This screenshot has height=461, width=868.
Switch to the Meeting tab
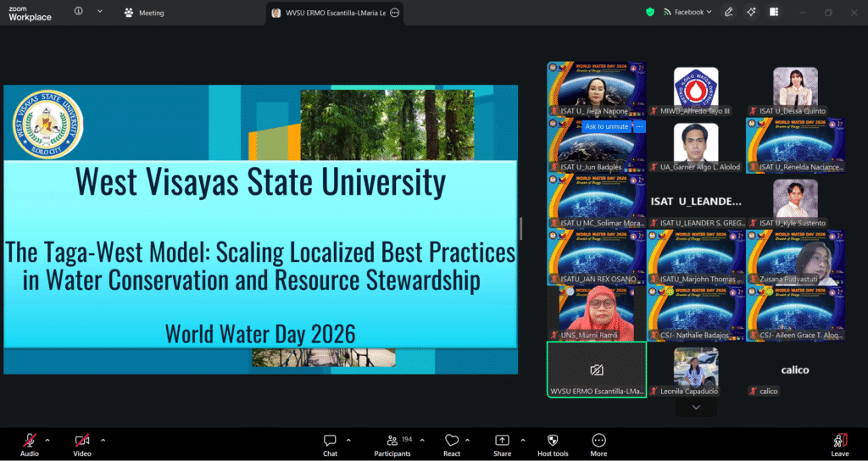144,13
